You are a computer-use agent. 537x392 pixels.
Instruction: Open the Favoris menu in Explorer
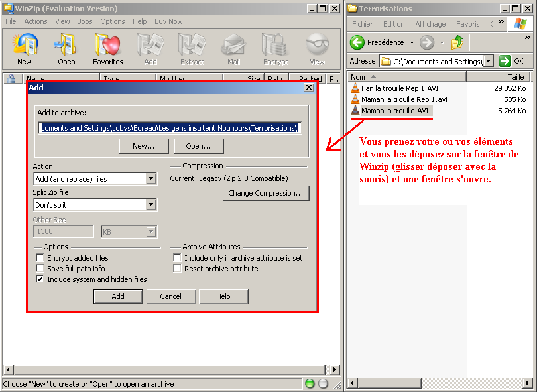(468, 24)
